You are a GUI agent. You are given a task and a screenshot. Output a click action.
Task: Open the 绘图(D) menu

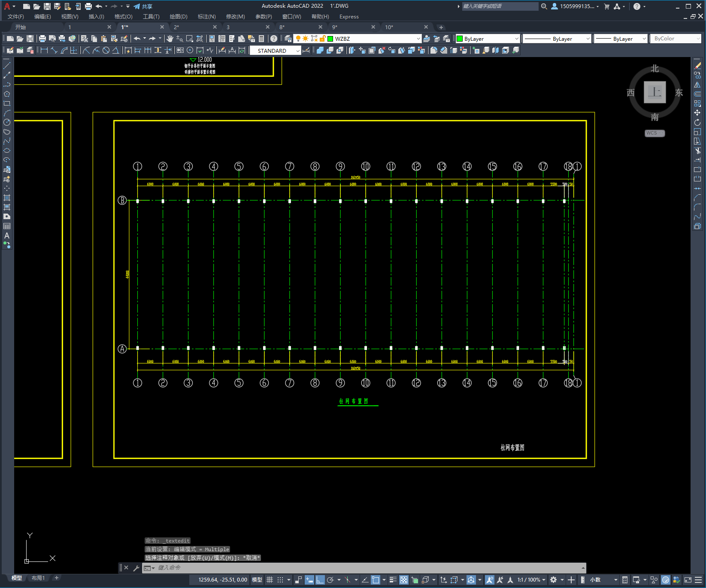pyautogui.click(x=179, y=17)
